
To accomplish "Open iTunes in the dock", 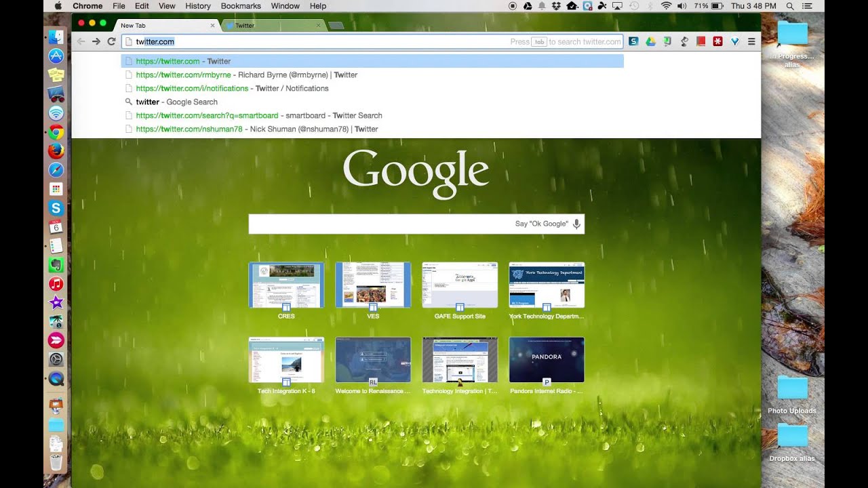I will point(56,284).
